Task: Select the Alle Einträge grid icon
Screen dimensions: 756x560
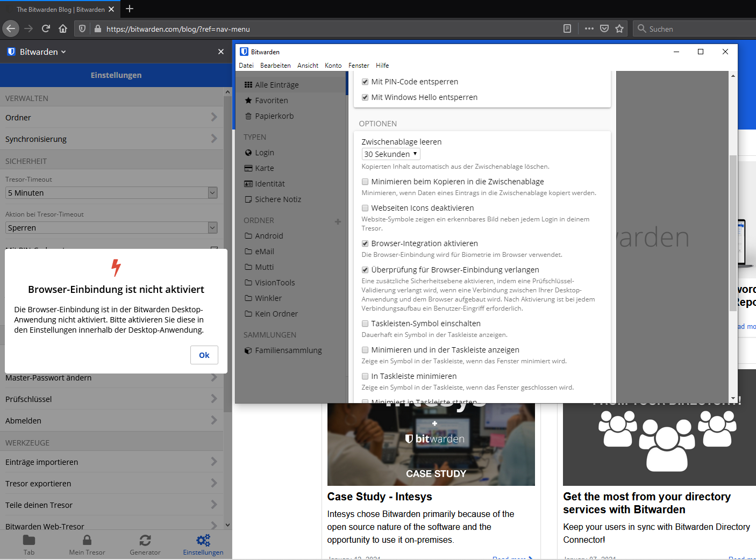Action: pos(249,84)
